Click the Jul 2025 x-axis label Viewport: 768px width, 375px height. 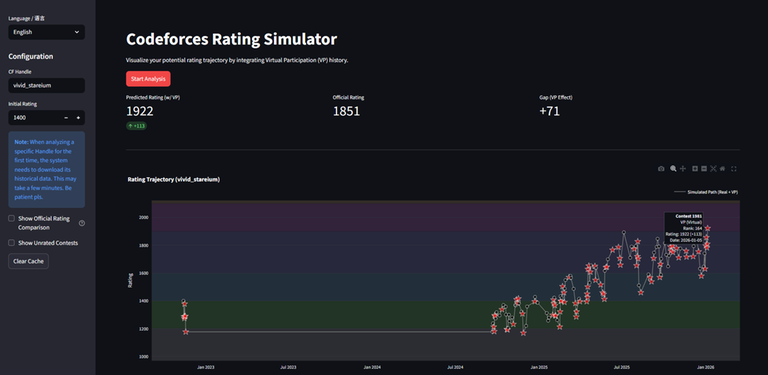pyautogui.click(x=622, y=366)
